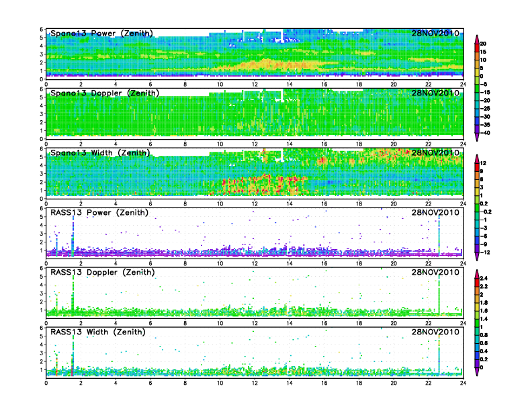Click hour 24 tick under RASS13 Width panel
532x411 pixels.
(463, 383)
